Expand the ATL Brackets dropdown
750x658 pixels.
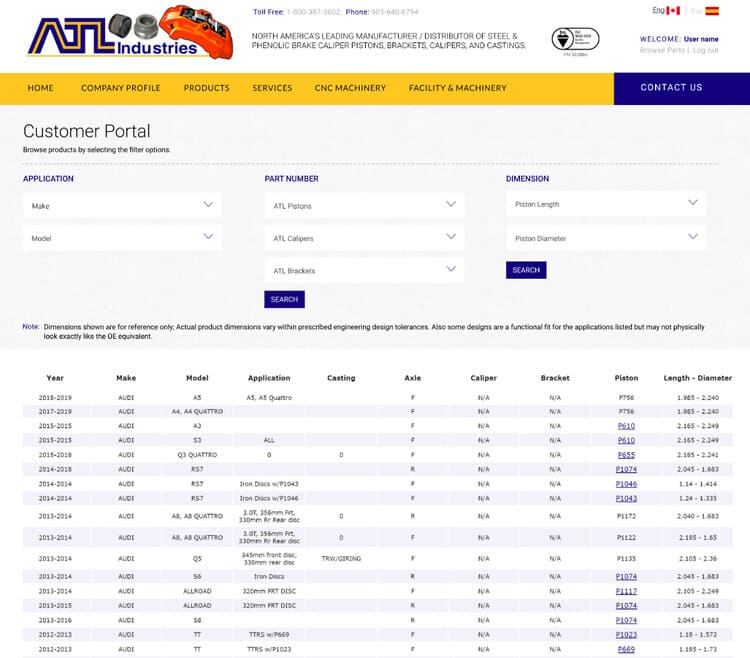click(364, 270)
